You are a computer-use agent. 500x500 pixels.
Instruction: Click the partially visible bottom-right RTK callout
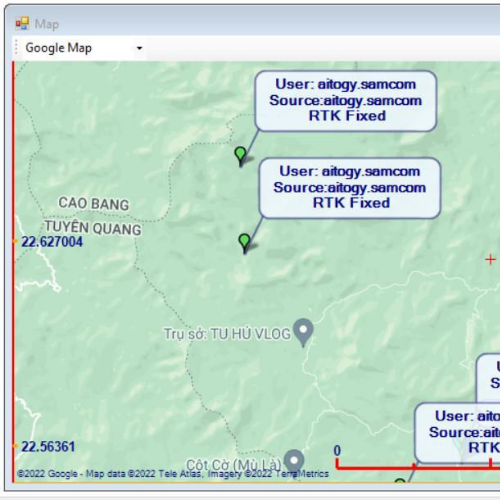click(457, 433)
